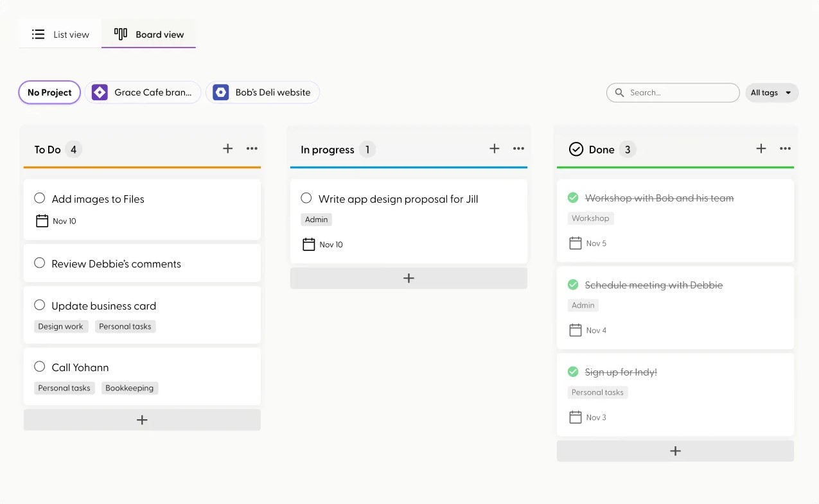The image size is (819, 504).
Task: Switch to Board view
Action: pos(148,34)
